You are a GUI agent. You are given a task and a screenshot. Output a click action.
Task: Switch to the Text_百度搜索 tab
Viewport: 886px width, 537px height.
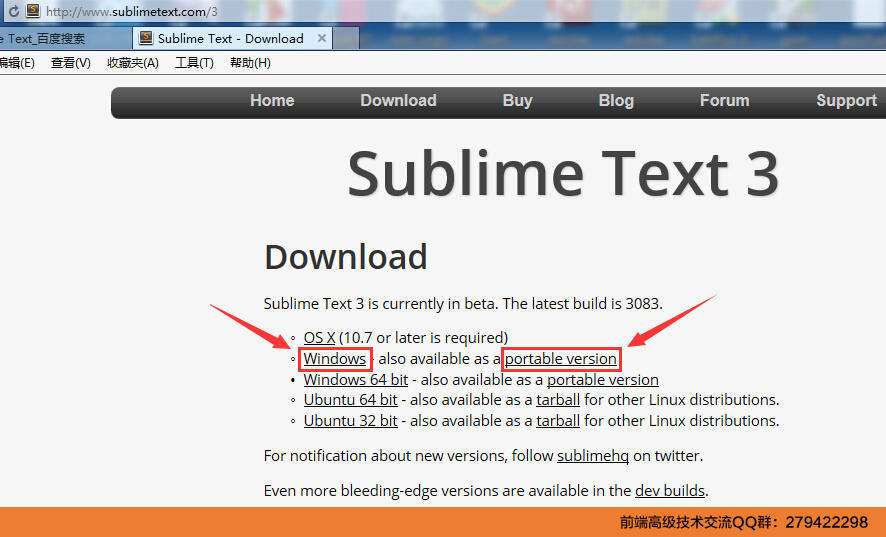[x=65, y=38]
